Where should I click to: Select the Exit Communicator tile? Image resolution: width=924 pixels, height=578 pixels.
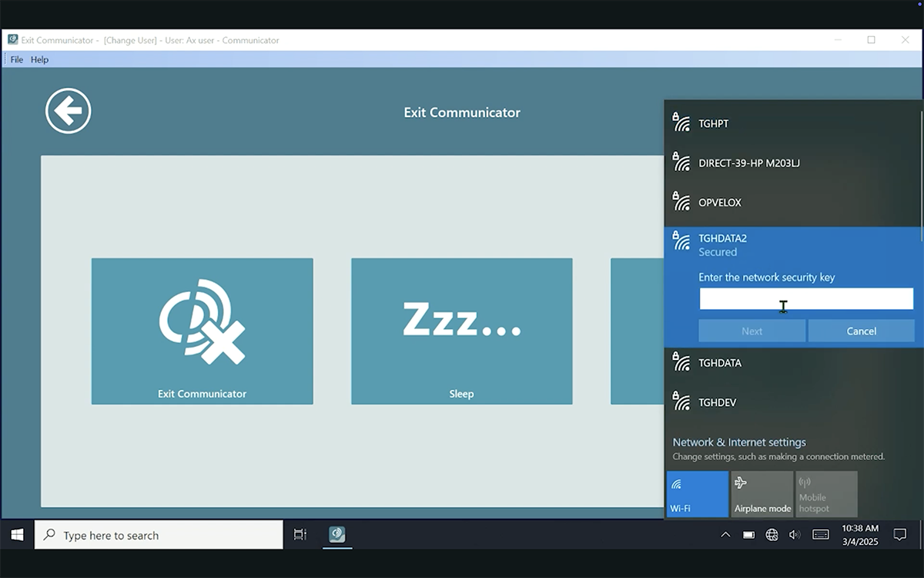(202, 331)
